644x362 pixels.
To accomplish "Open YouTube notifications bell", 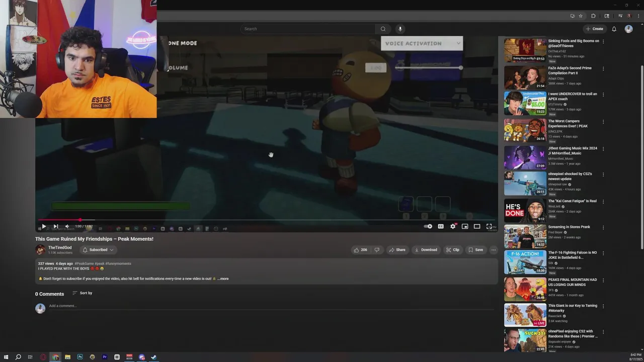I will pos(614,29).
